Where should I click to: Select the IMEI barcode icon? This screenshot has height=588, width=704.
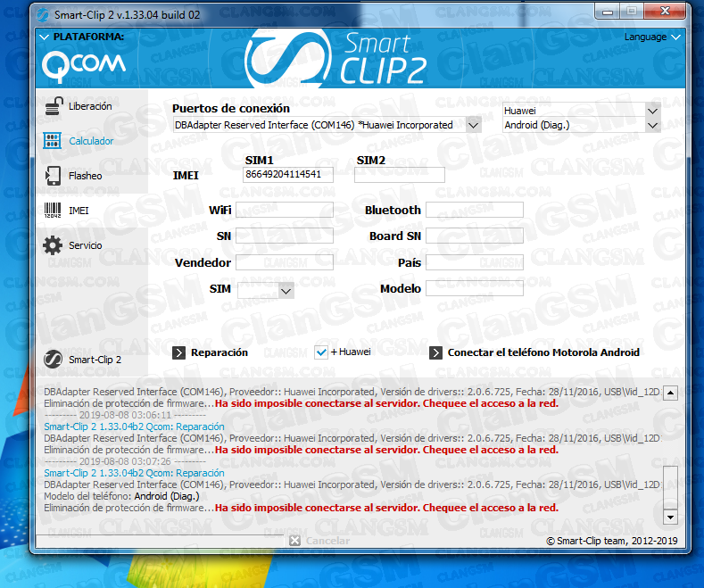53,210
